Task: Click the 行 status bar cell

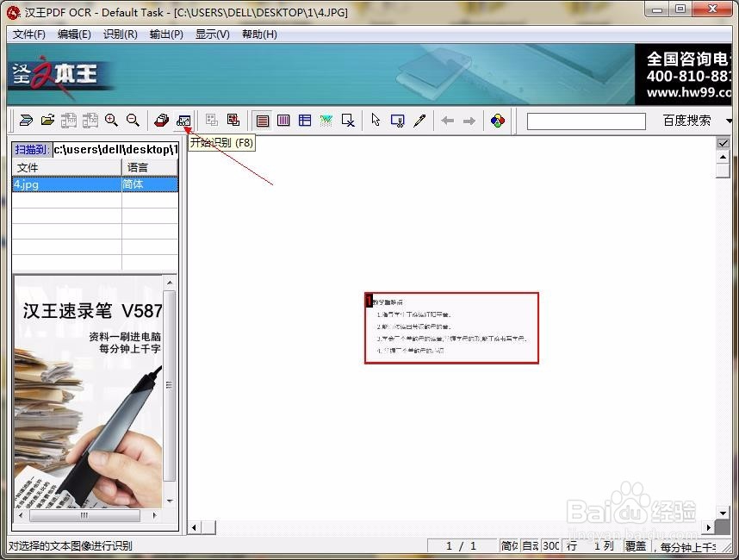Action: [572, 546]
